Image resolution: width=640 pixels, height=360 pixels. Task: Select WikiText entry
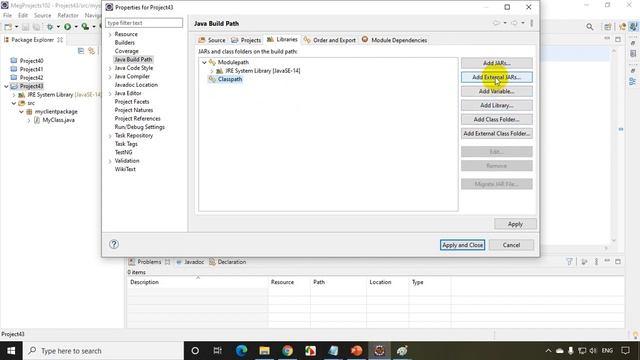click(125, 169)
